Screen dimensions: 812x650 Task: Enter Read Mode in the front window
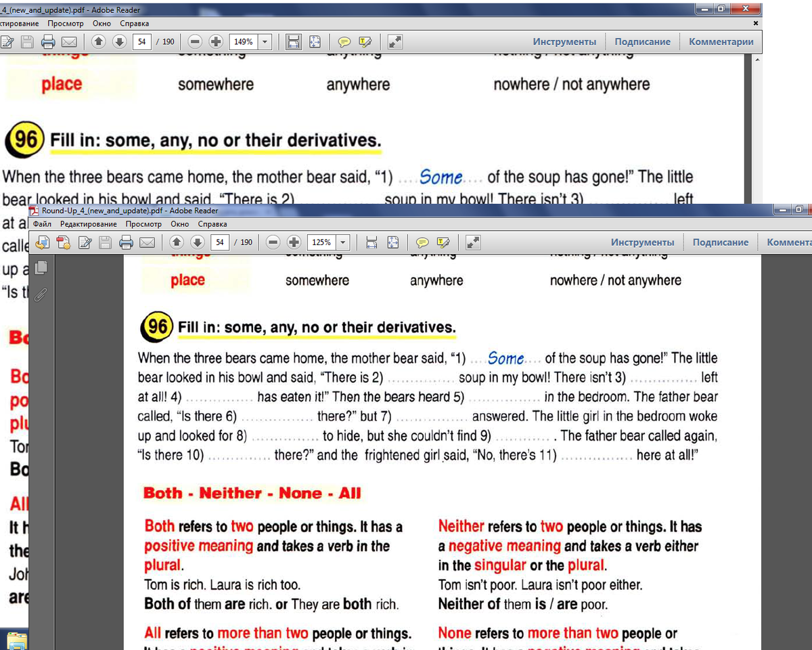tap(474, 242)
